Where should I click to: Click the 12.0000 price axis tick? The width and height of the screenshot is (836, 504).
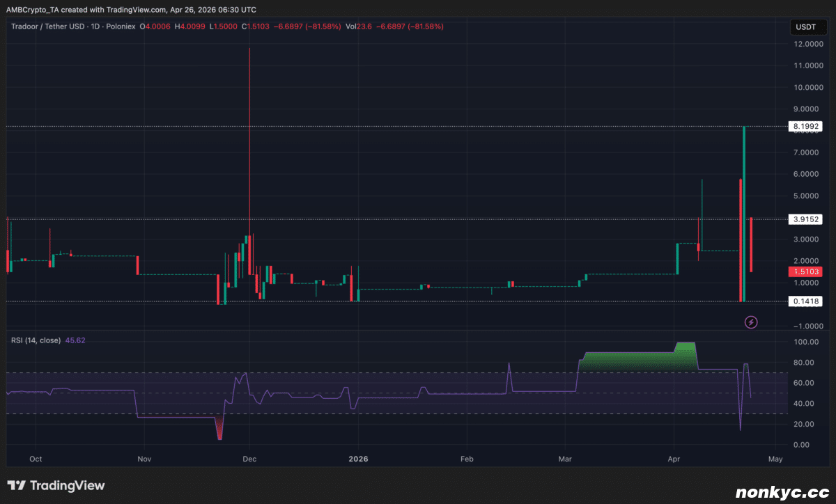(805, 45)
